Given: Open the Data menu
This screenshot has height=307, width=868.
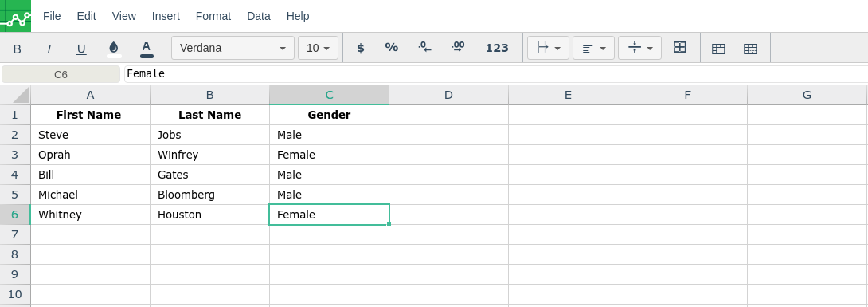Looking at the screenshot, I should pyautogui.click(x=259, y=16).
